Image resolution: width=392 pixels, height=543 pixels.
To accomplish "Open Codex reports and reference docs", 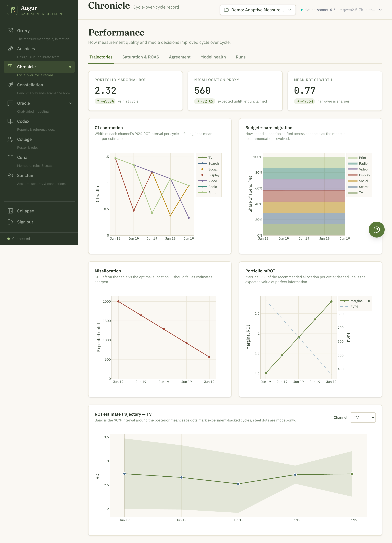I will (x=39, y=121).
